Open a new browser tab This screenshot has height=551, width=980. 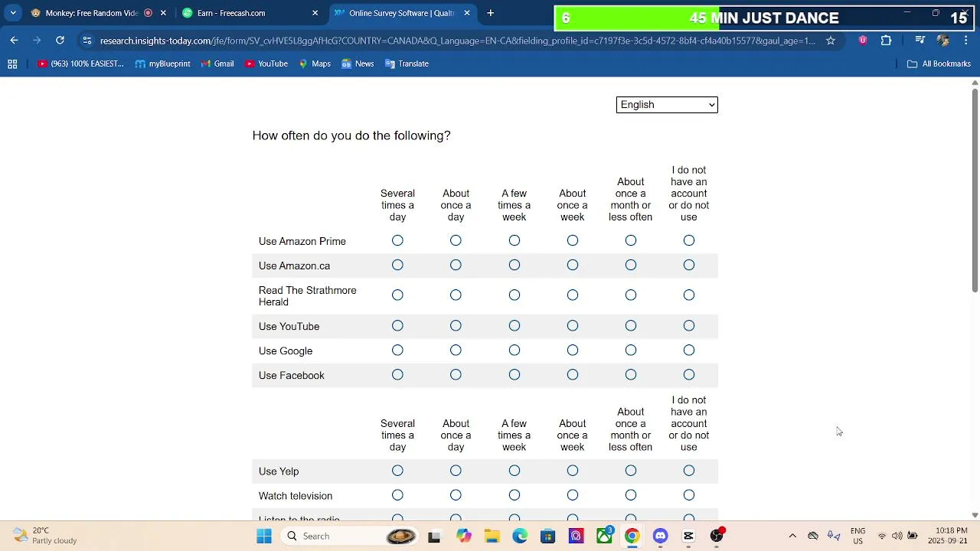pyautogui.click(x=490, y=13)
